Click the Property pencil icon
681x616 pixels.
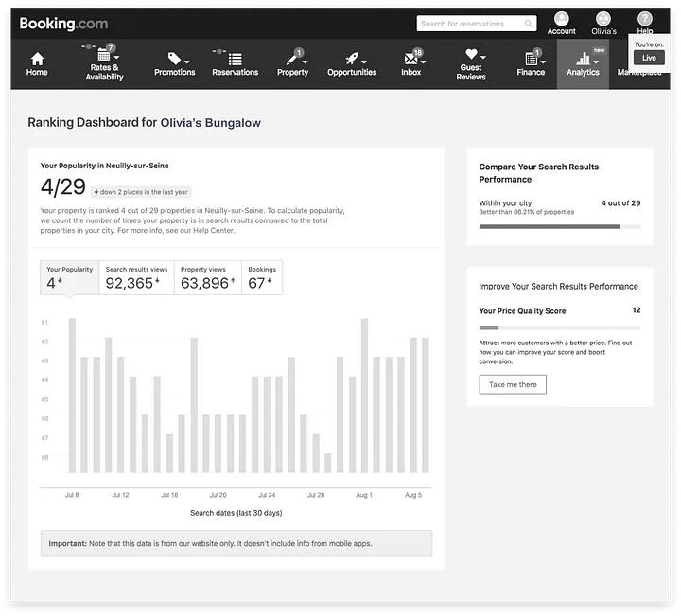click(x=290, y=59)
